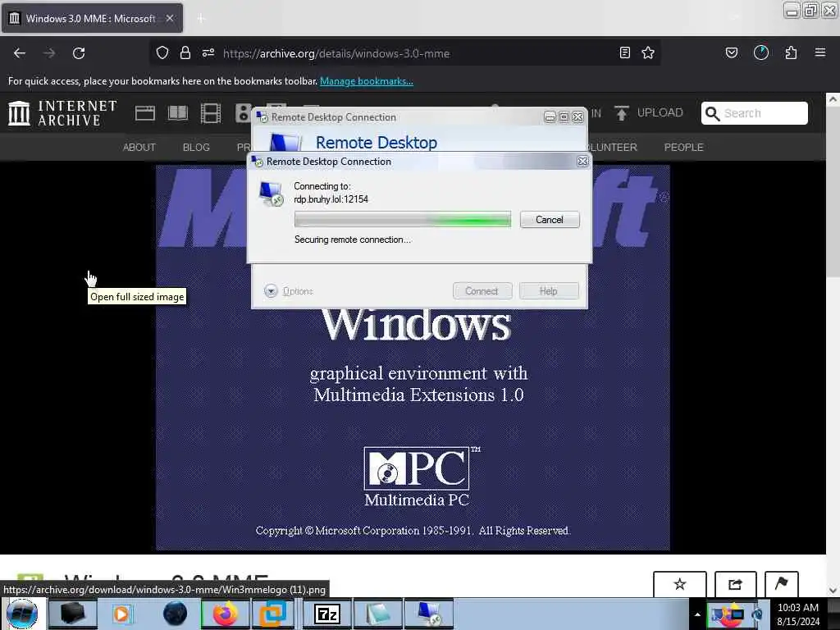Open the black box taskbar app
The image size is (840, 630).
point(73,614)
